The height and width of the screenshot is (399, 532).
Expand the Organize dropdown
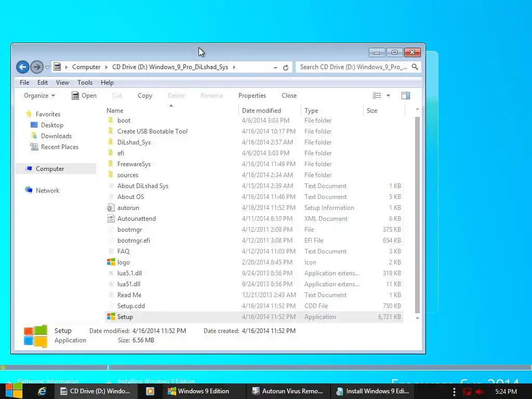click(x=39, y=96)
